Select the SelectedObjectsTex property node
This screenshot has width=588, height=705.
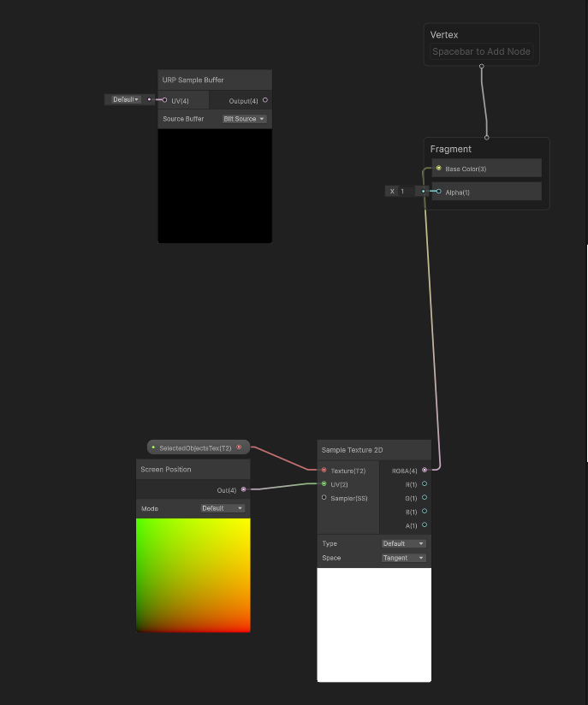point(195,447)
